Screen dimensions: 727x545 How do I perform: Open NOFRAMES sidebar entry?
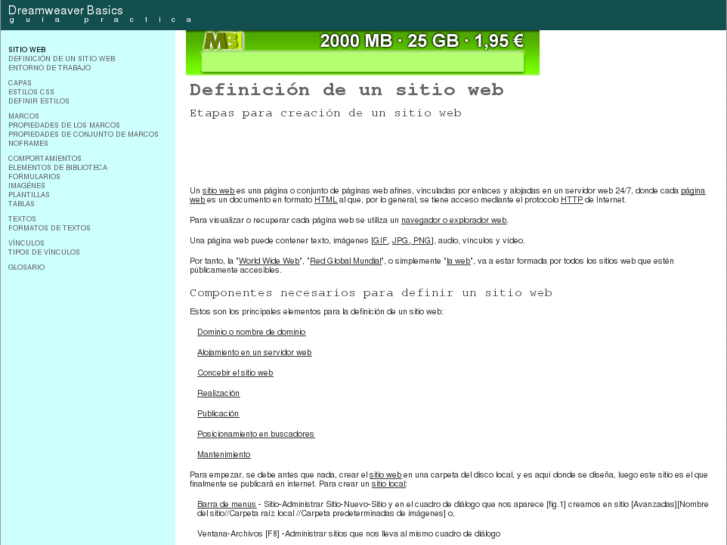[x=28, y=143]
